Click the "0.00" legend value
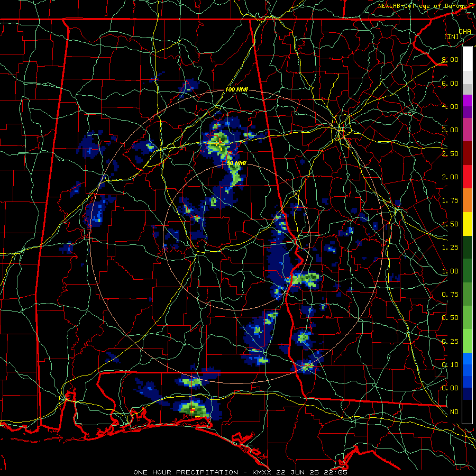The width and height of the screenshot is (476, 476). [450, 388]
